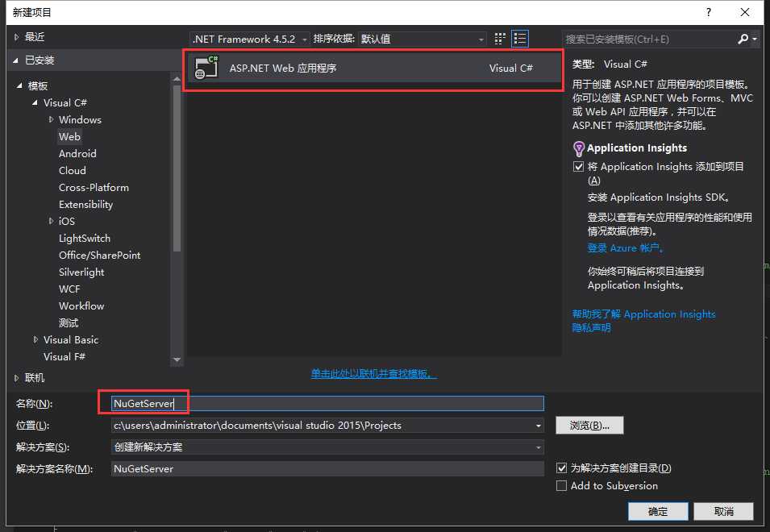Screen dimensions: 770x532
Task: Toggle create directory for solution checkbox
Action: coord(561,468)
